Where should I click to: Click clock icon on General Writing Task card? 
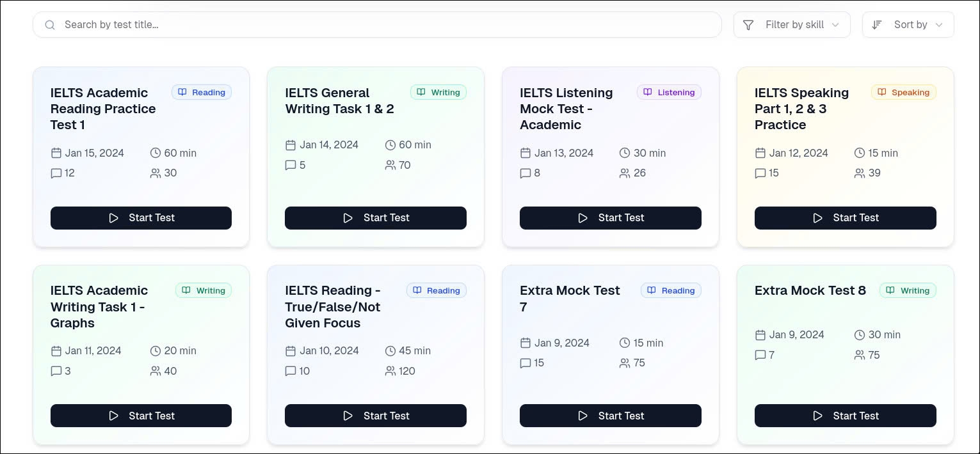pyautogui.click(x=390, y=145)
